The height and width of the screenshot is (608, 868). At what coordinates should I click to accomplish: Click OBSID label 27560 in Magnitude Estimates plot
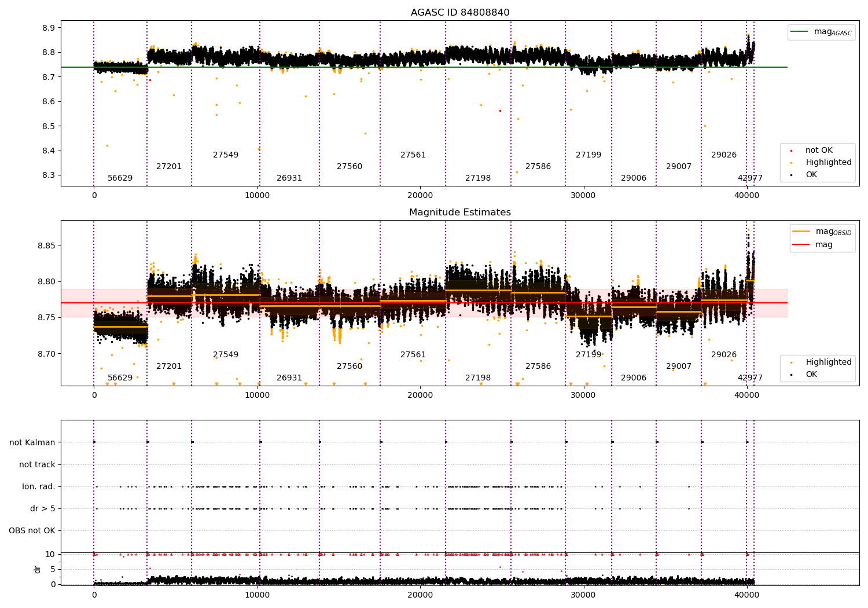350,367
